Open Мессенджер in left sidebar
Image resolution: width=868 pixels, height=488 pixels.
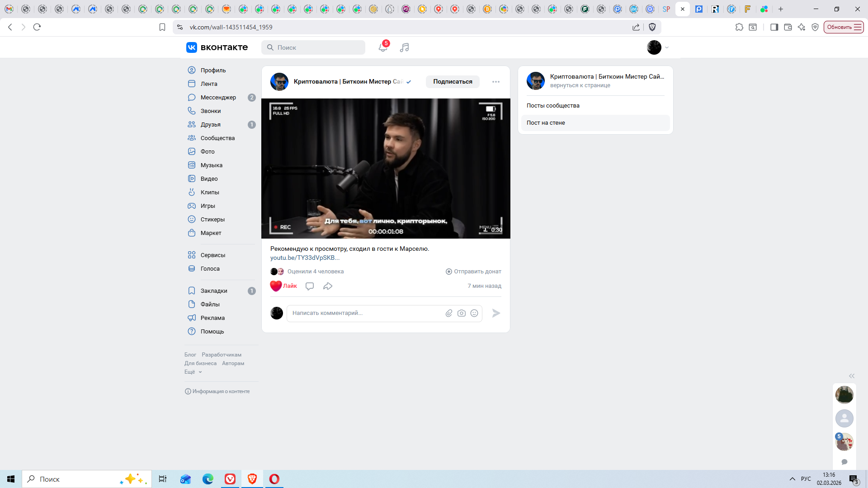[x=218, y=97]
